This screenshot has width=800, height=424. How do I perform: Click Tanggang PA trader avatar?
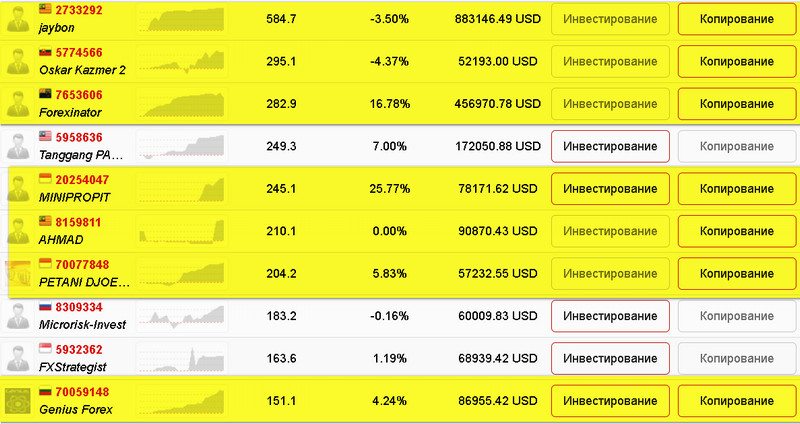point(19,146)
